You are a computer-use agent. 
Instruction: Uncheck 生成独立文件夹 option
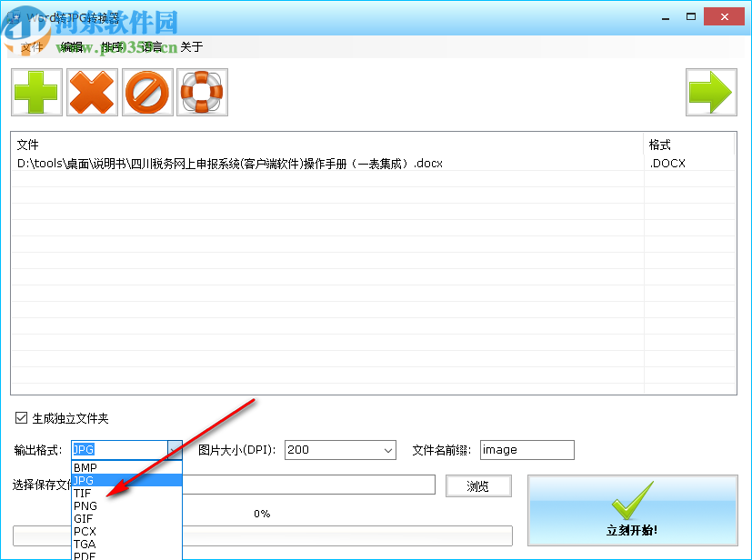pyautogui.click(x=20, y=417)
